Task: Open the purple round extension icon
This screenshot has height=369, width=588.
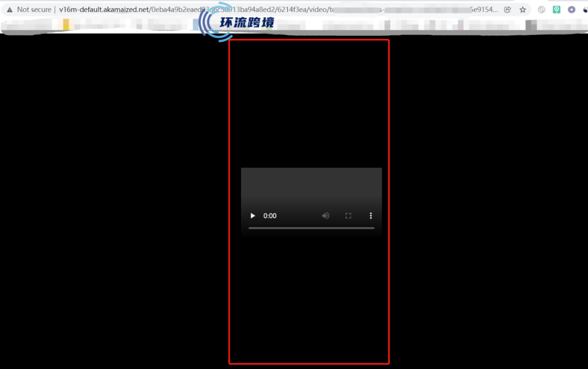Action: (571, 9)
